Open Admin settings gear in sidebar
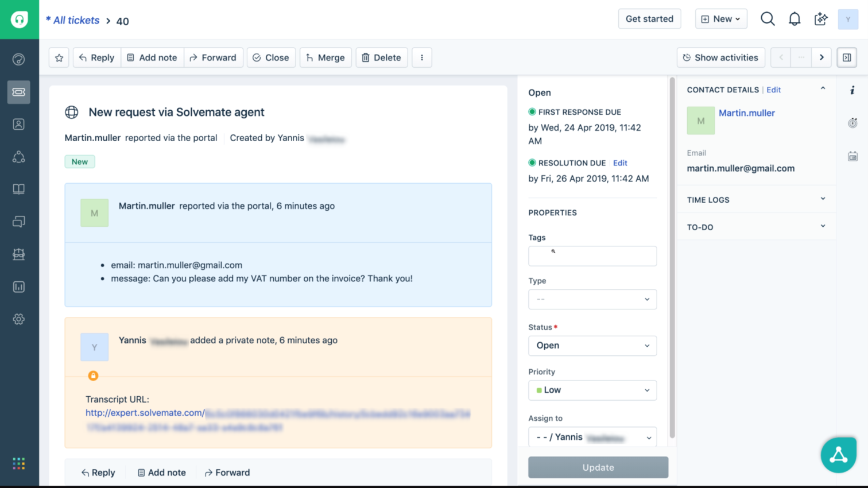868x488 pixels. click(x=19, y=319)
